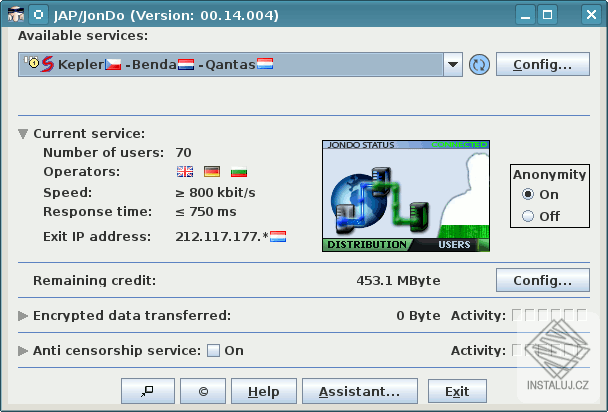Click the flag next to Exit IP address

coord(278,236)
